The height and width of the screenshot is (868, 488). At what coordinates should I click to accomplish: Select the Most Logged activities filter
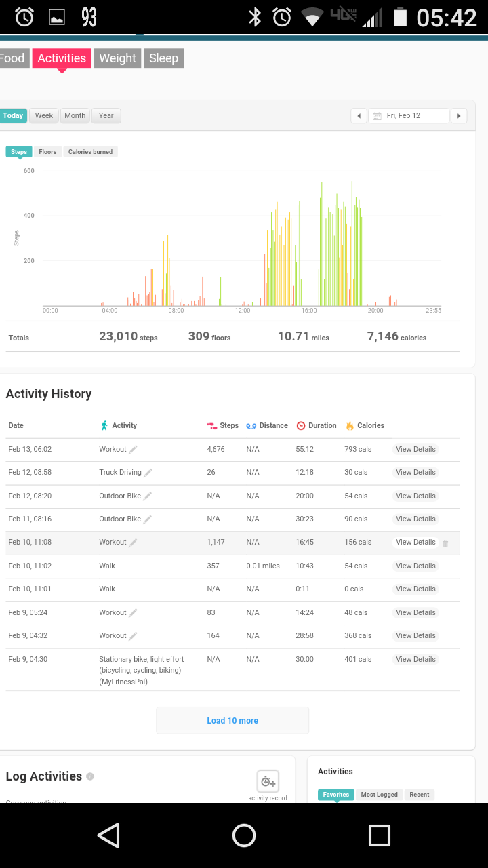[379, 795]
